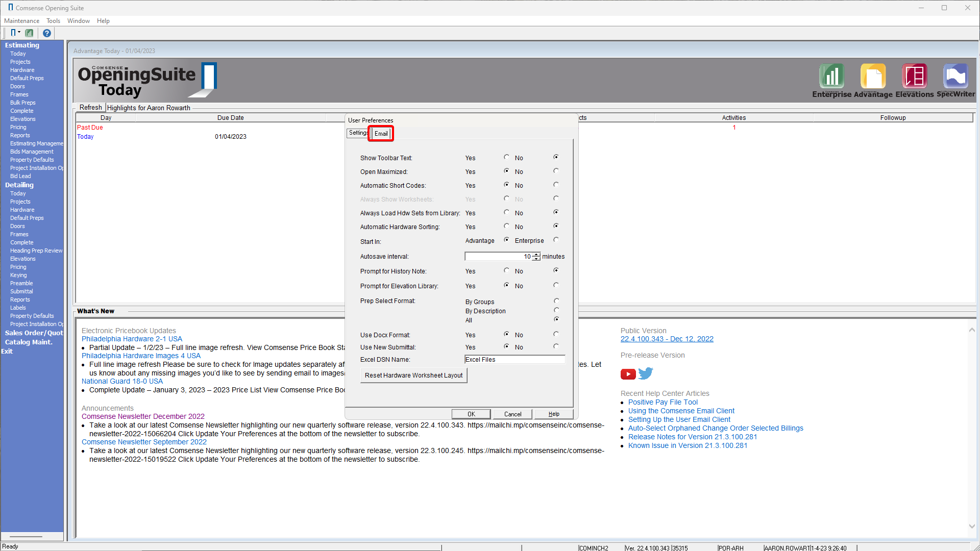Open Sales Order/Quote section
Screen dimensions: 980x551
click(x=34, y=333)
